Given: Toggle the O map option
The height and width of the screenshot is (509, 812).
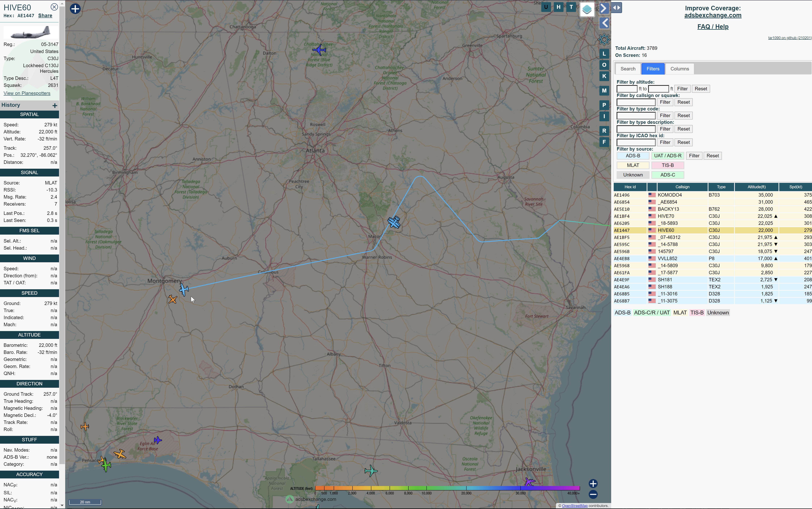Looking at the screenshot, I should click(604, 65).
